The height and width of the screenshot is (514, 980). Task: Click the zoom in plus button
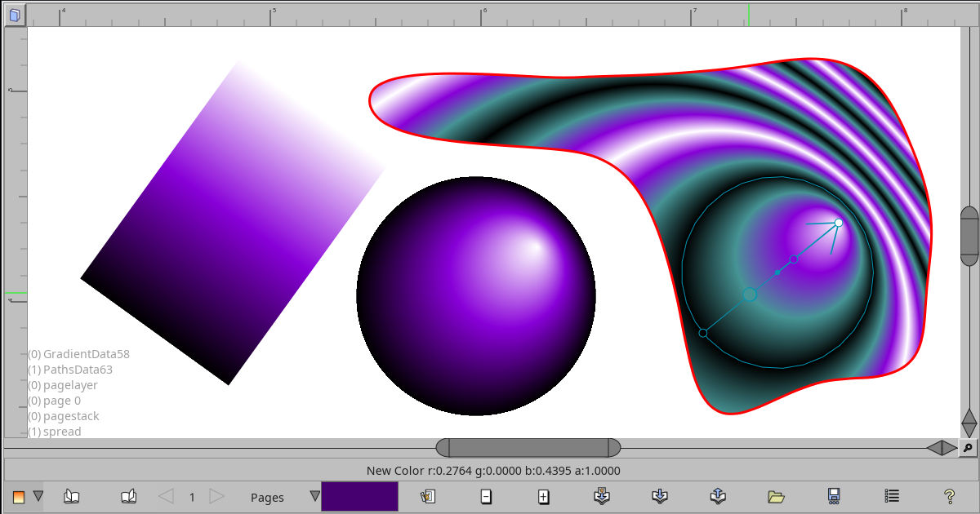tap(544, 495)
